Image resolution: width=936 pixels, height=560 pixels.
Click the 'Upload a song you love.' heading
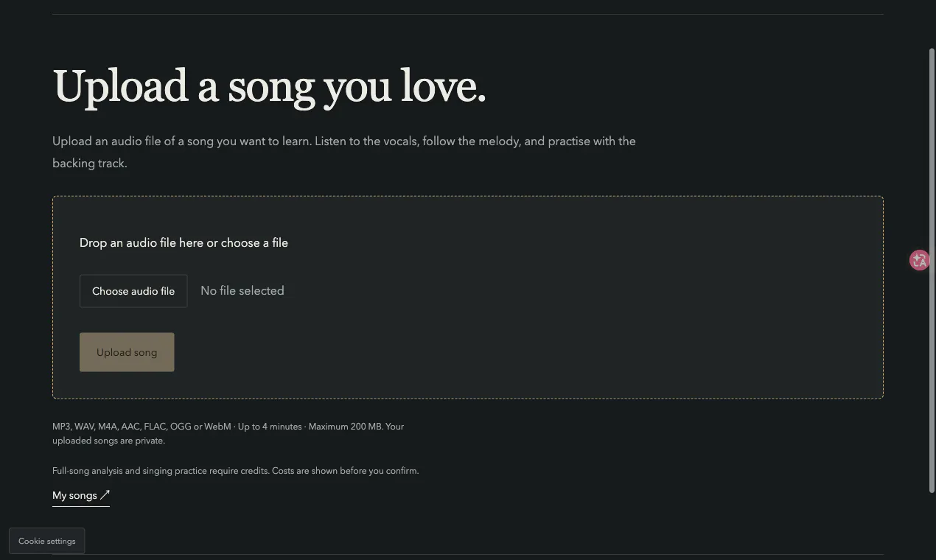(x=270, y=87)
